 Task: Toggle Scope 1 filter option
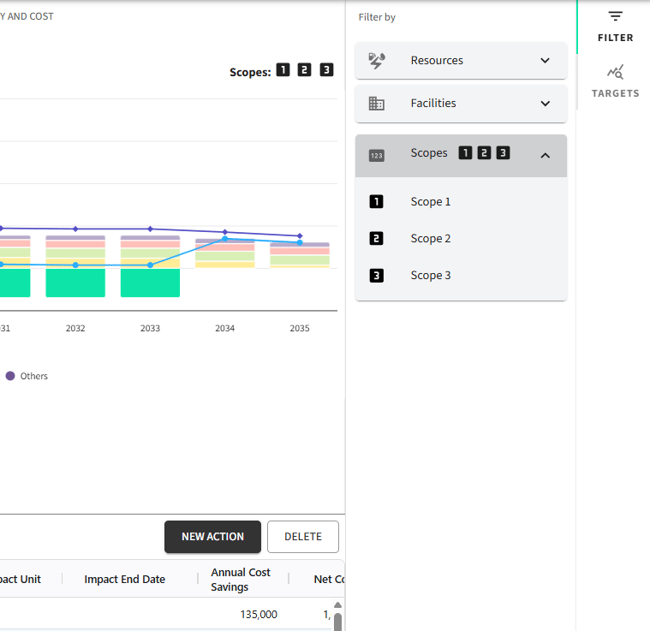[430, 202]
